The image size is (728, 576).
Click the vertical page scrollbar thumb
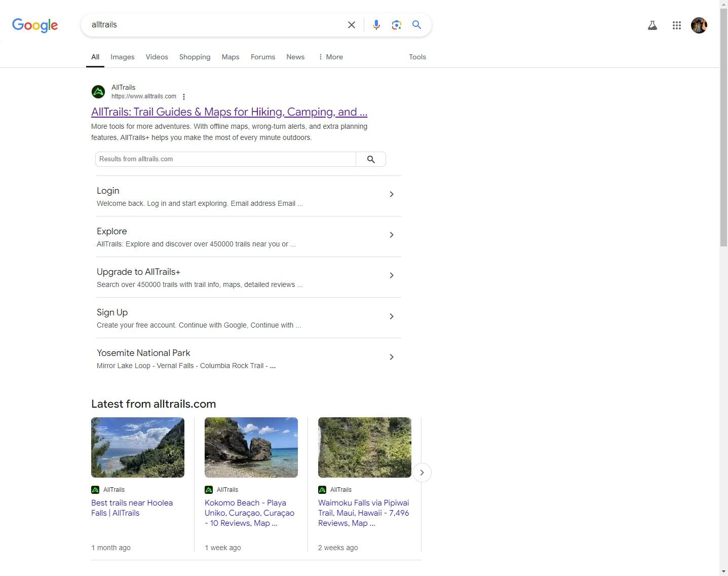[x=723, y=127]
